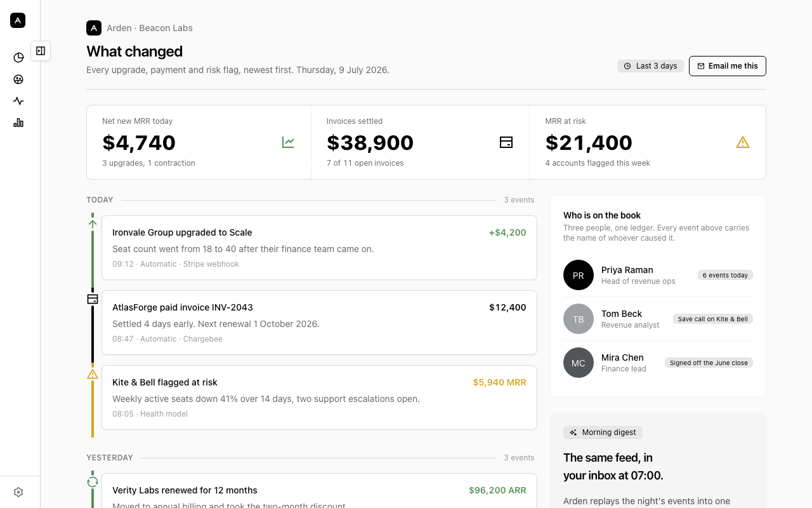The width and height of the screenshot is (812, 508).
Task: Click the green upgrade arrow timeline marker
Action: (x=93, y=224)
